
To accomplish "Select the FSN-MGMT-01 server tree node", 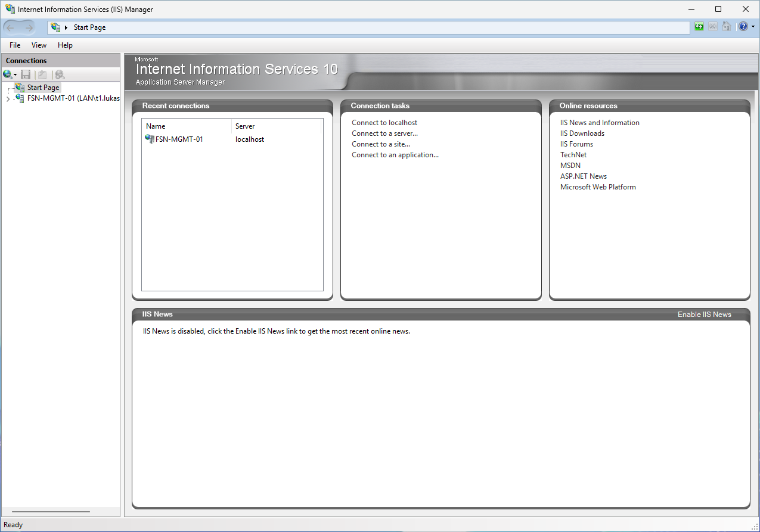I will click(73, 98).
